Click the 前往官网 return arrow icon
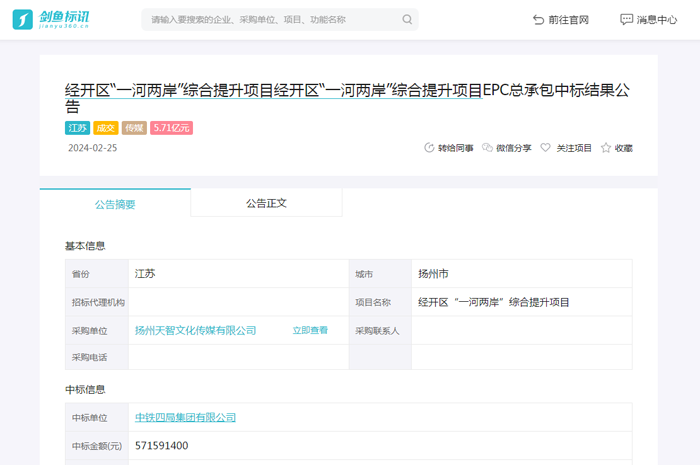This screenshot has width=700, height=465. (x=539, y=20)
